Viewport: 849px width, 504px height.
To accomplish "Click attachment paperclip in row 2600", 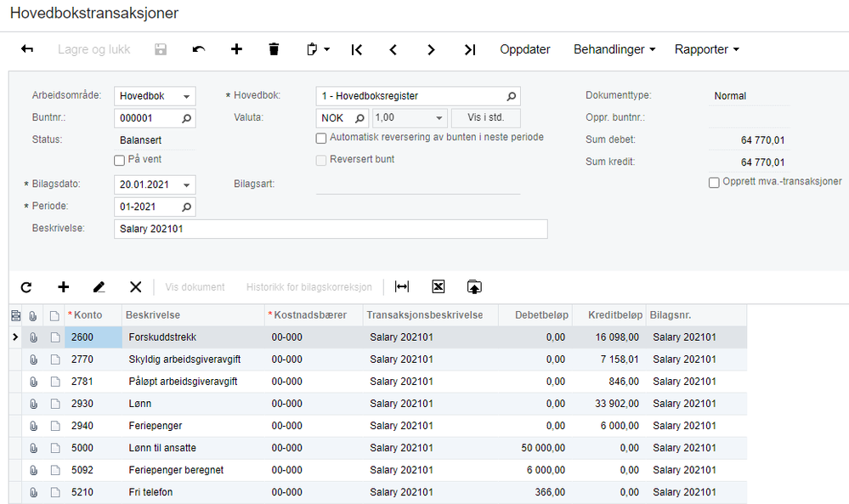I will (34, 337).
